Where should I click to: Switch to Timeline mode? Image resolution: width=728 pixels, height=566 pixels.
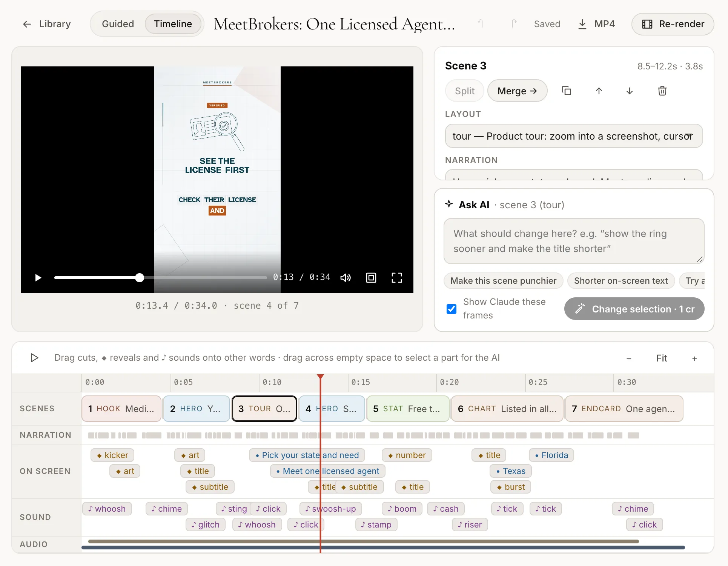[x=173, y=24]
